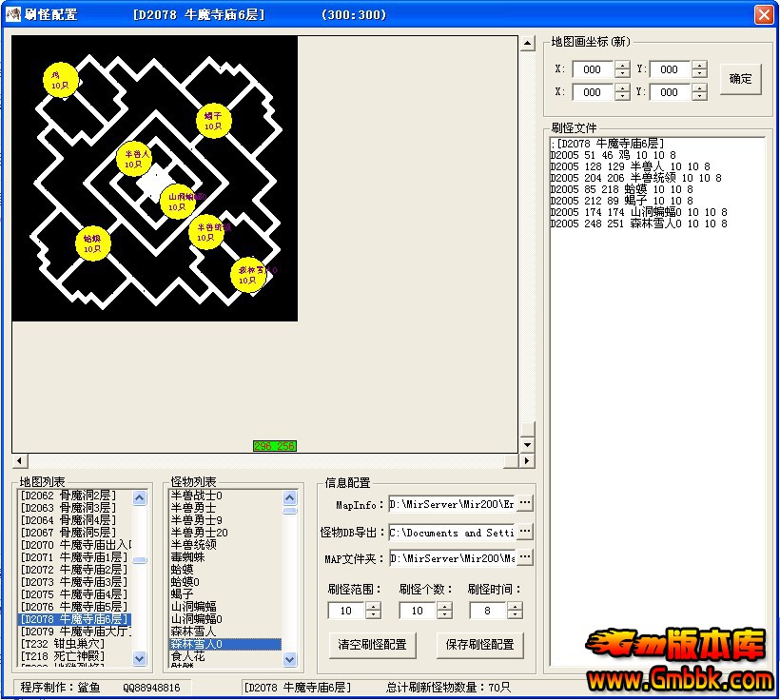Browse for the MapInfo file path
This screenshot has height=700, width=780.
click(525, 503)
